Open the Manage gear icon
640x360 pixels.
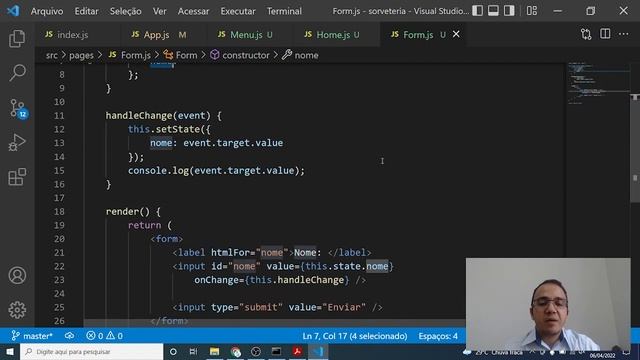[x=17, y=310]
